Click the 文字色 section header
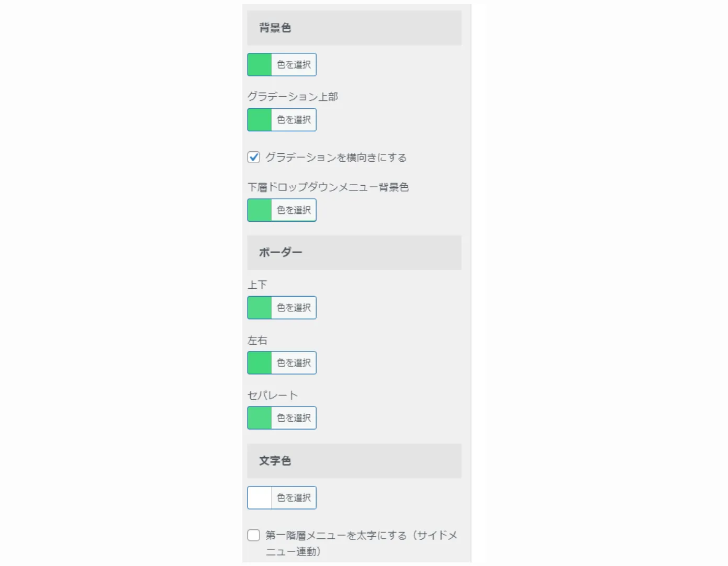 tap(274, 461)
